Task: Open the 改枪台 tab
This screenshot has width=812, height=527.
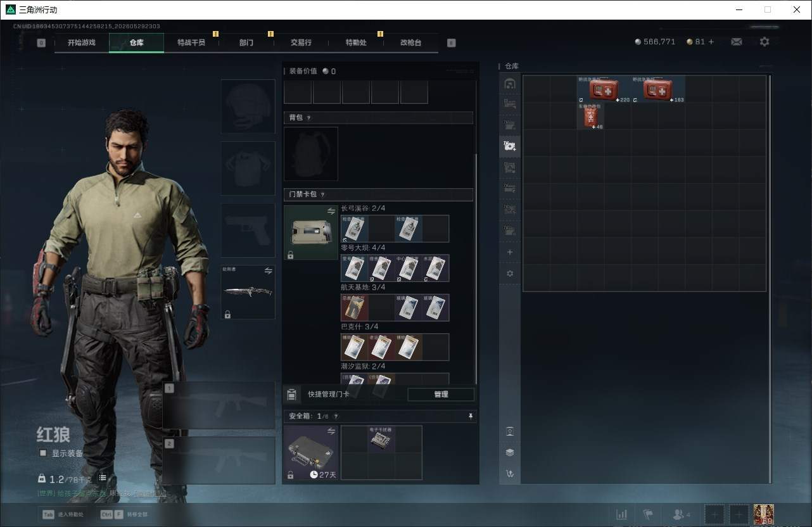Action: pos(410,42)
